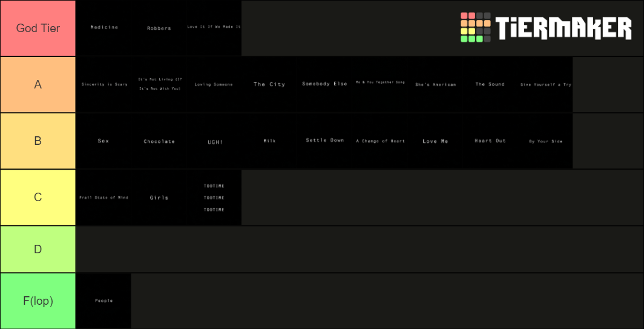Click the UGH! tile
Viewport: 644px width, 329px height.
[214, 141]
